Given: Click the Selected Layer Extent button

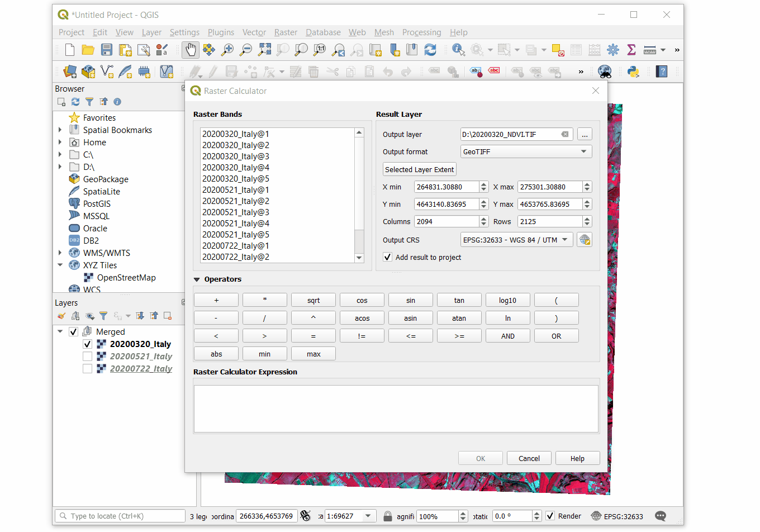Looking at the screenshot, I should [419, 169].
